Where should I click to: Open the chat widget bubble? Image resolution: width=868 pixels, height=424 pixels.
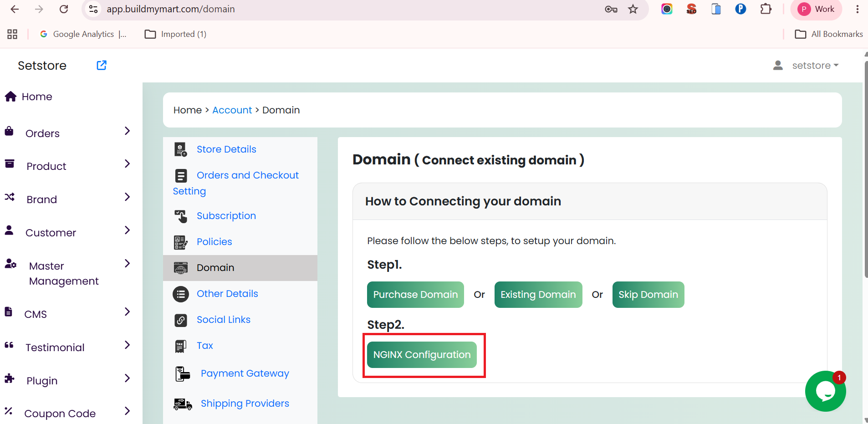[x=825, y=391]
